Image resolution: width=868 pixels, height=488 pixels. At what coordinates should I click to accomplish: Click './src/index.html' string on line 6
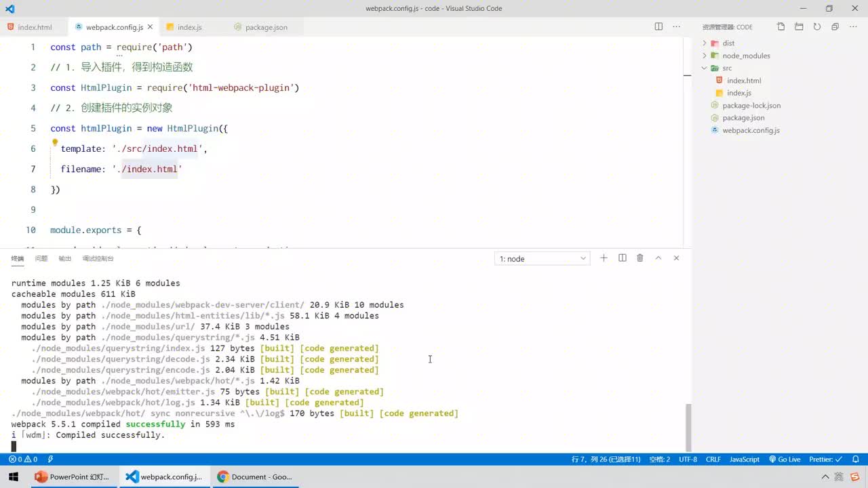(157, 148)
